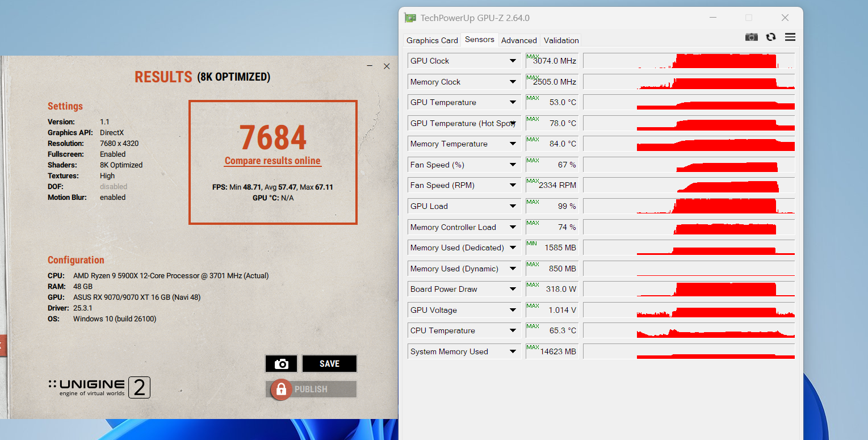868x440 pixels.
Task: Expand the Memory Clock sensor dropdown
Action: point(513,82)
